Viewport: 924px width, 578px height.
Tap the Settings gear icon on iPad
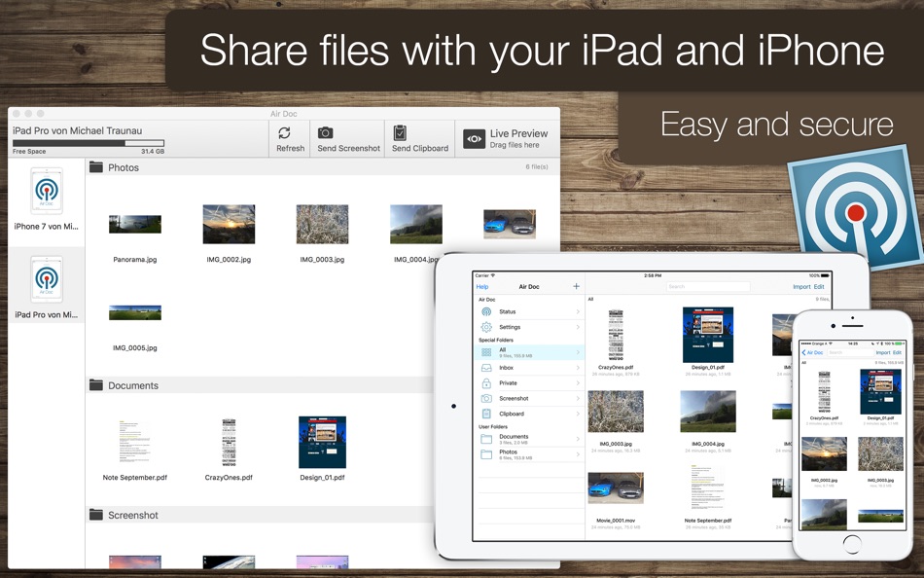(486, 327)
